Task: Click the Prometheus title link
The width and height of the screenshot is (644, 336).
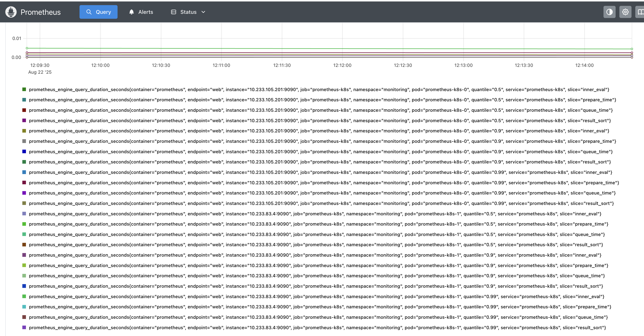Action: pyautogui.click(x=41, y=12)
